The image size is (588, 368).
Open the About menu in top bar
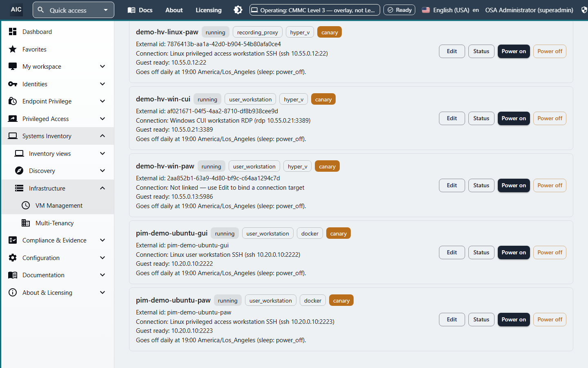click(x=174, y=10)
